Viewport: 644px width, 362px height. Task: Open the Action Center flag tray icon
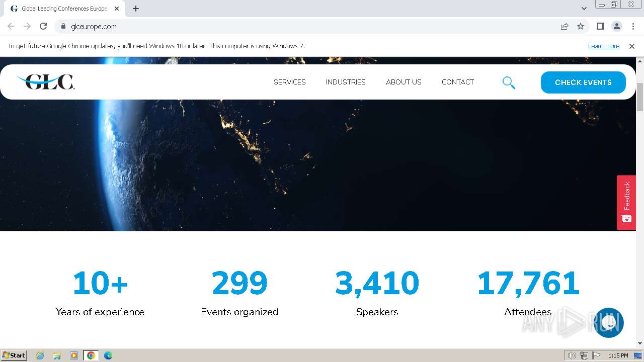[x=596, y=355]
